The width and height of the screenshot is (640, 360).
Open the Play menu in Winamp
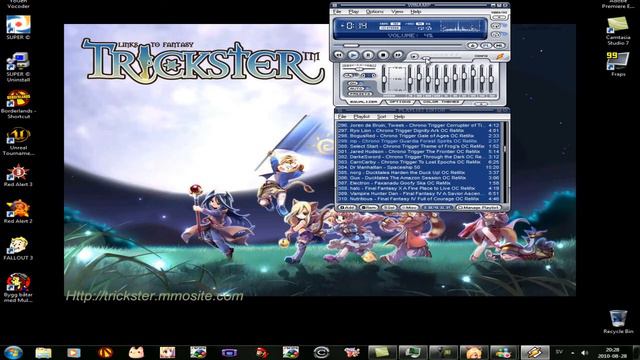[353, 12]
